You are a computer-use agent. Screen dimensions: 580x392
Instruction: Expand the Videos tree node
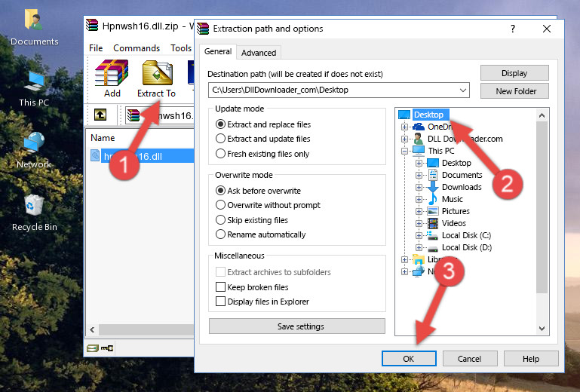[419, 223]
